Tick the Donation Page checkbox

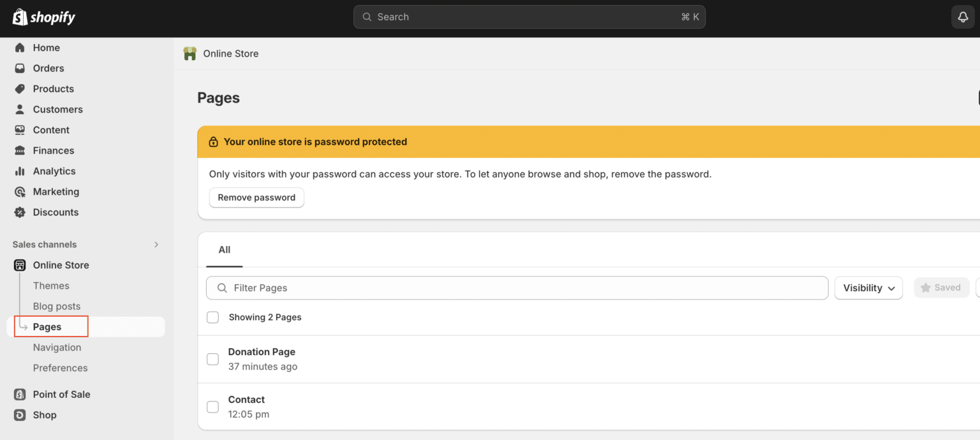213,360
